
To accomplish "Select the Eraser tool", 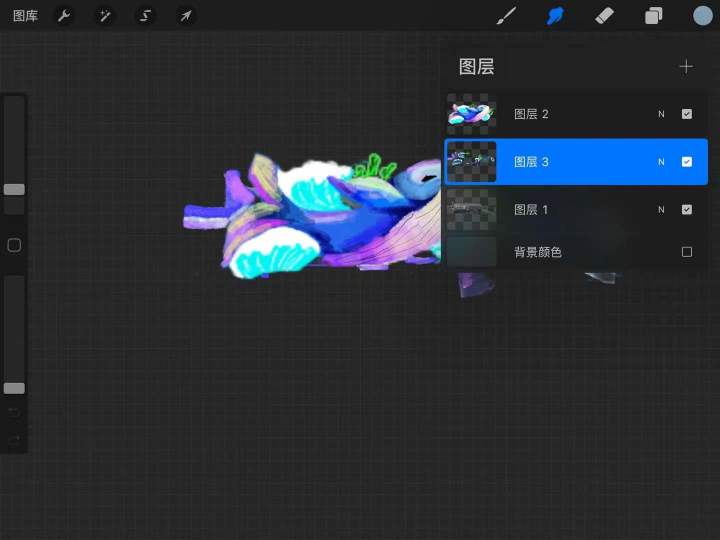I will pyautogui.click(x=604, y=16).
